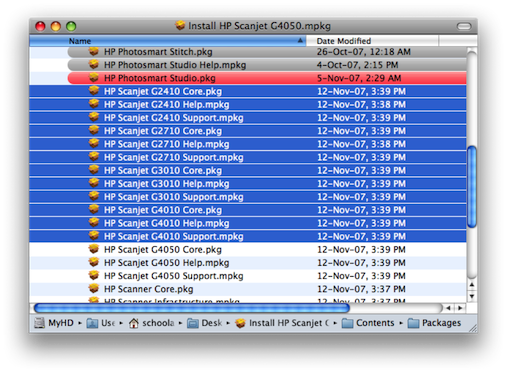The image size is (507, 373).
Task: Open the Contents folder in path bar
Action: click(368, 323)
